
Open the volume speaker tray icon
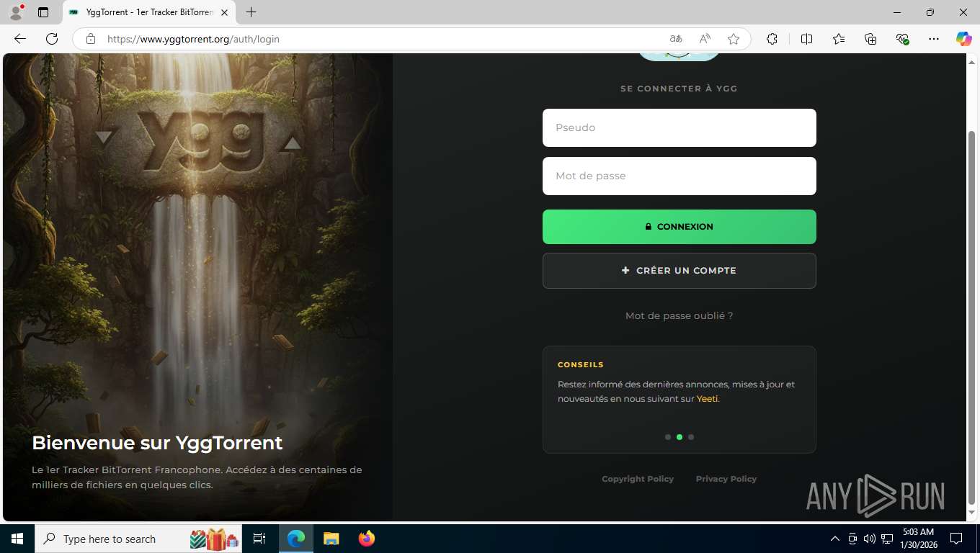point(870,539)
